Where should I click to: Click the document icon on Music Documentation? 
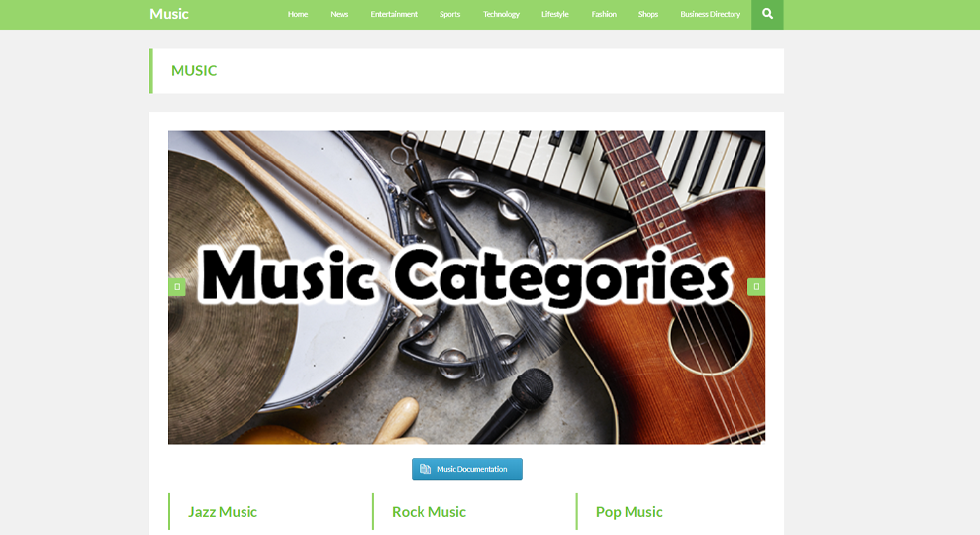click(x=425, y=469)
